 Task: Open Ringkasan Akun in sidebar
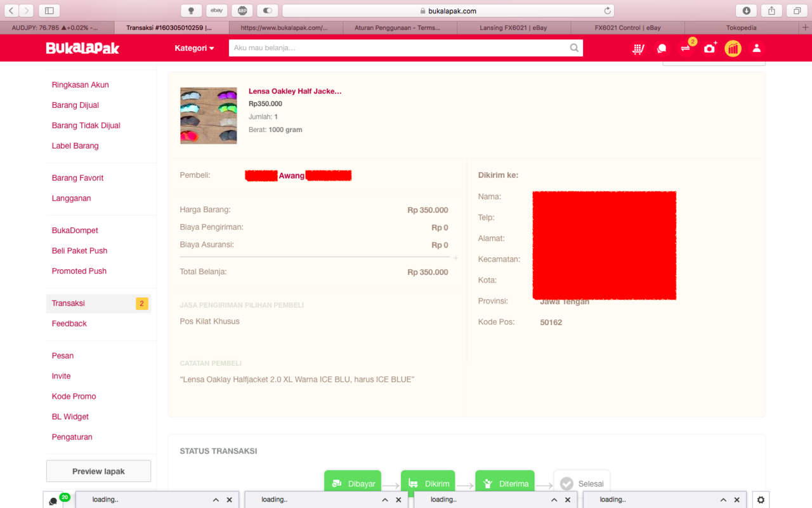(81, 84)
